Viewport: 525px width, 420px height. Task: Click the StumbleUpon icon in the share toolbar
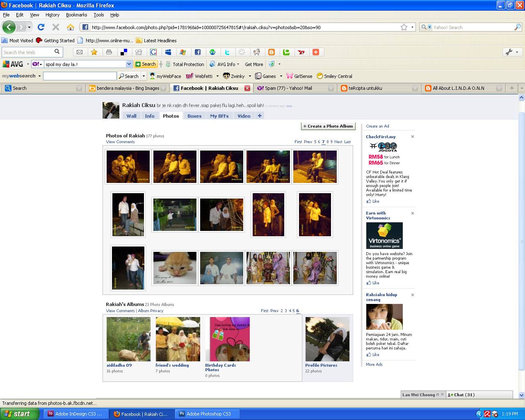tap(212, 52)
